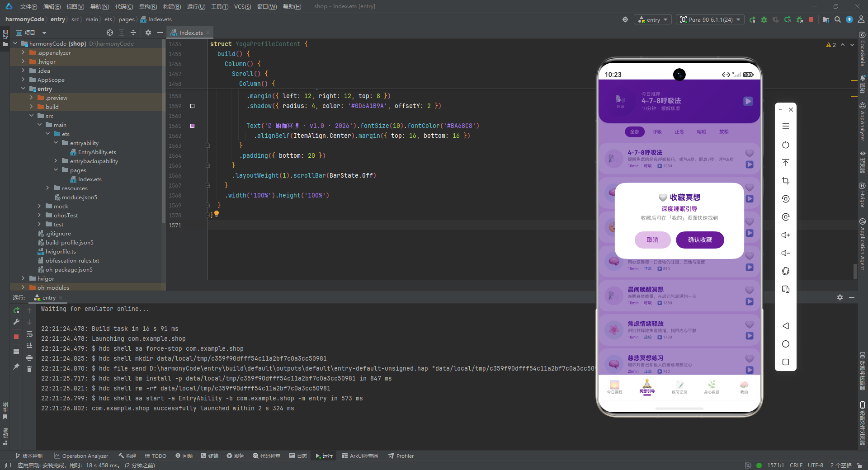Image resolution: width=868 pixels, height=470 pixels.
Task: Open the Profiler tool window button
Action: point(401,456)
